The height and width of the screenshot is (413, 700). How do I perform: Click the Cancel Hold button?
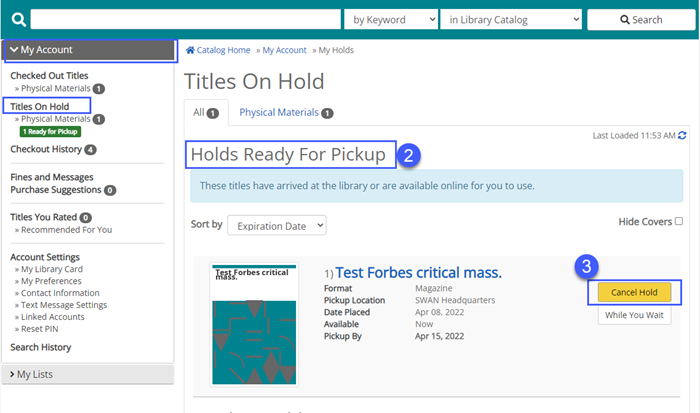(634, 292)
